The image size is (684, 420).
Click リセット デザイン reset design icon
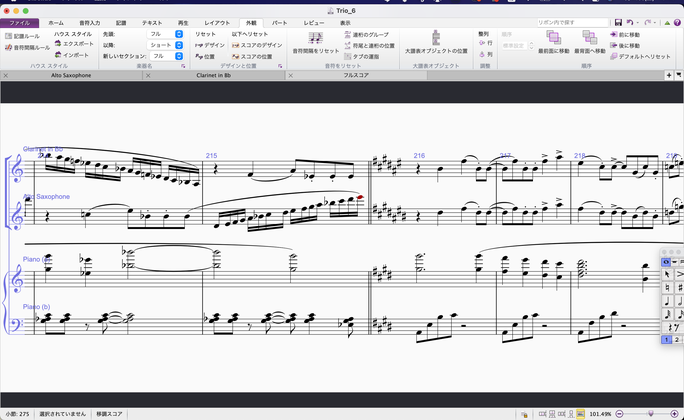click(x=198, y=45)
